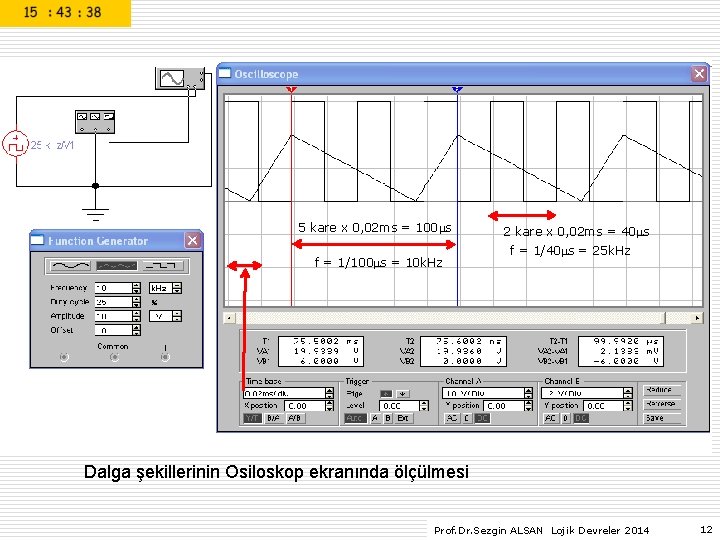This screenshot has height=540, width=720.
Task: Select A/B display mode
Action: click(x=294, y=418)
